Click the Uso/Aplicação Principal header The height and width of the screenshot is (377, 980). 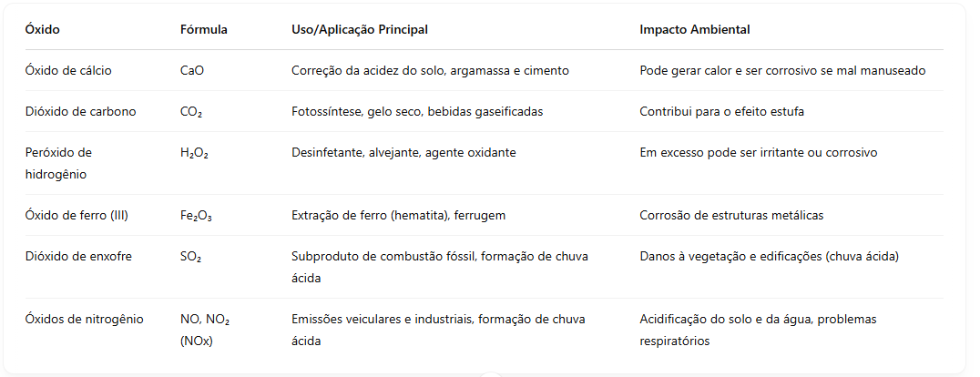(360, 29)
